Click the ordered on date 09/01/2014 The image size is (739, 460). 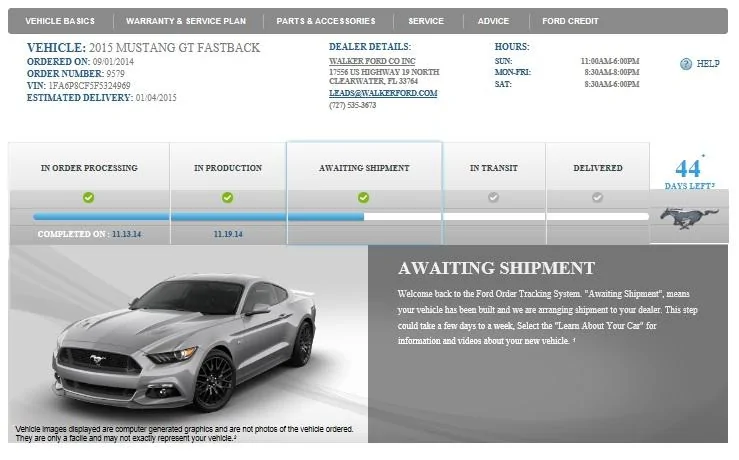click(113, 62)
